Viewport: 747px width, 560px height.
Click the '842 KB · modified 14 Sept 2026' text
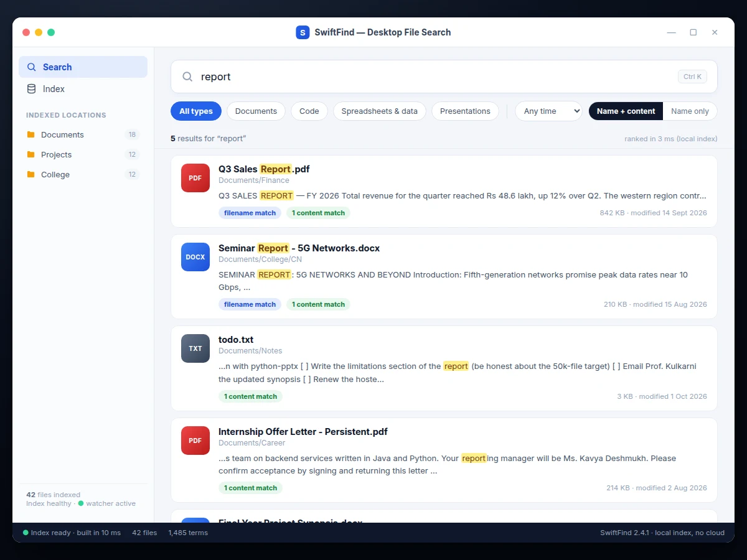pos(653,213)
